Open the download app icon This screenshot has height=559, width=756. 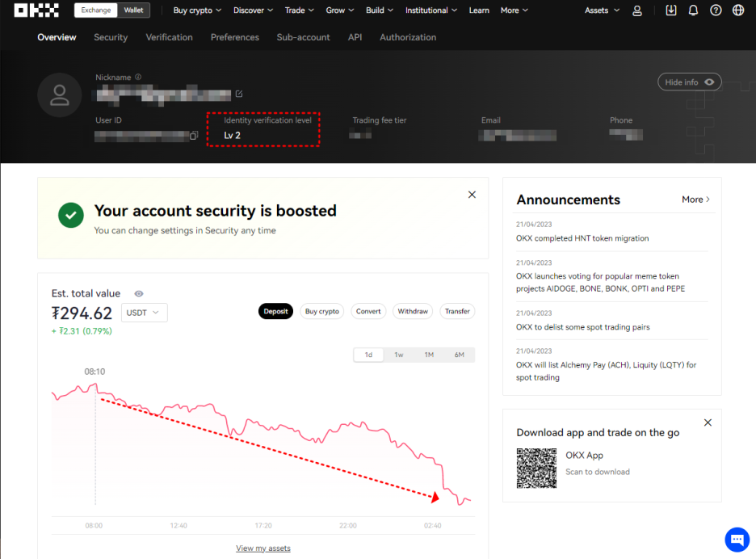pos(670,11)
